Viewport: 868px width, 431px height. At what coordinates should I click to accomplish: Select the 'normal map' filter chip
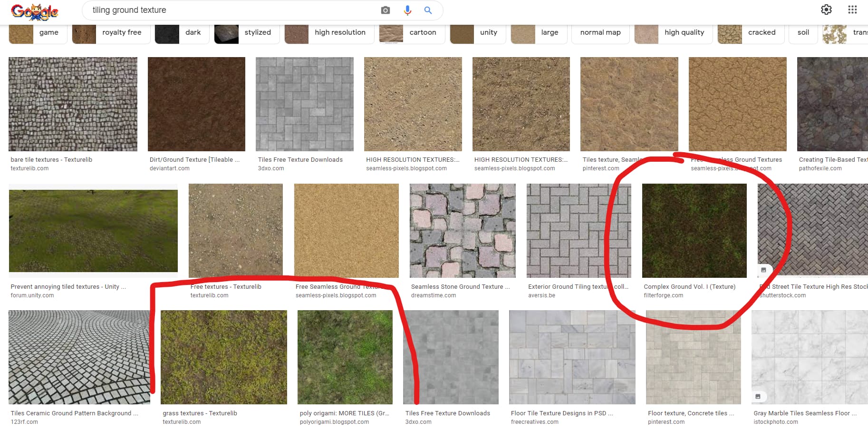click(x=601, y=32)
